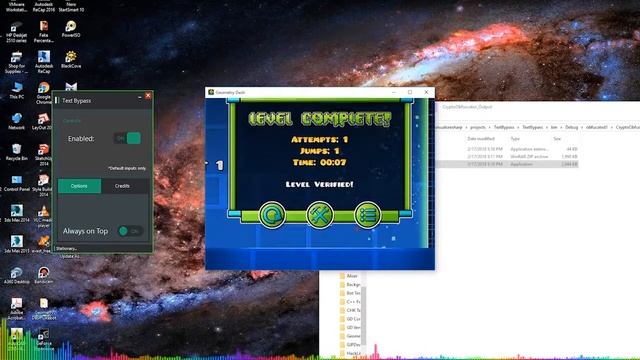Launch Autodesk ReCap from desktop
The height and width of the screenshot is (360, 640).
pos(44,62)
